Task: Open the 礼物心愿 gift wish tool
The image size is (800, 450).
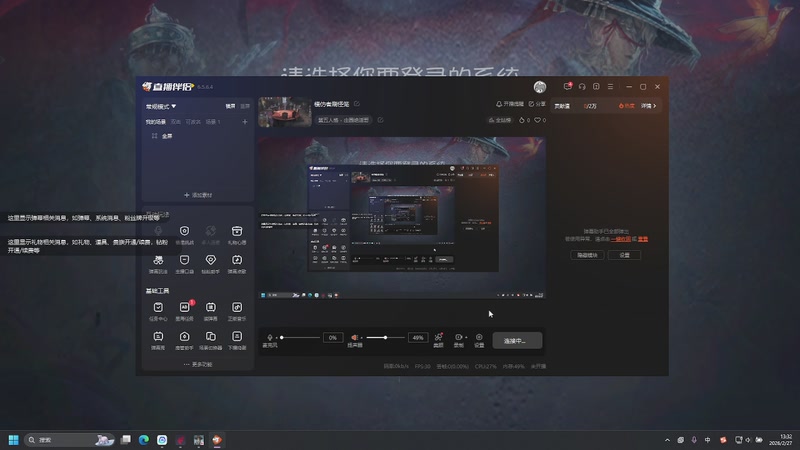Action: pyautogui.click(x=237, y=235)
